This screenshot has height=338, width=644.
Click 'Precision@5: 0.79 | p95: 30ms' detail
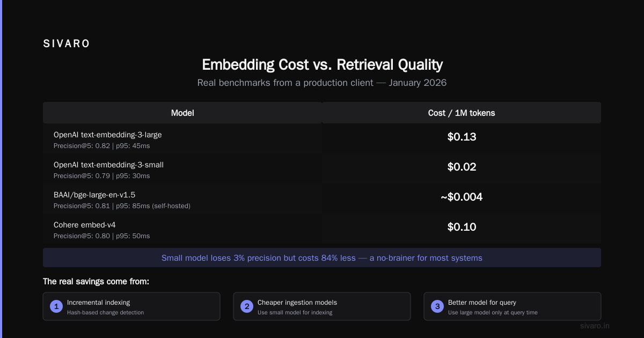click(x=101, y=176)
